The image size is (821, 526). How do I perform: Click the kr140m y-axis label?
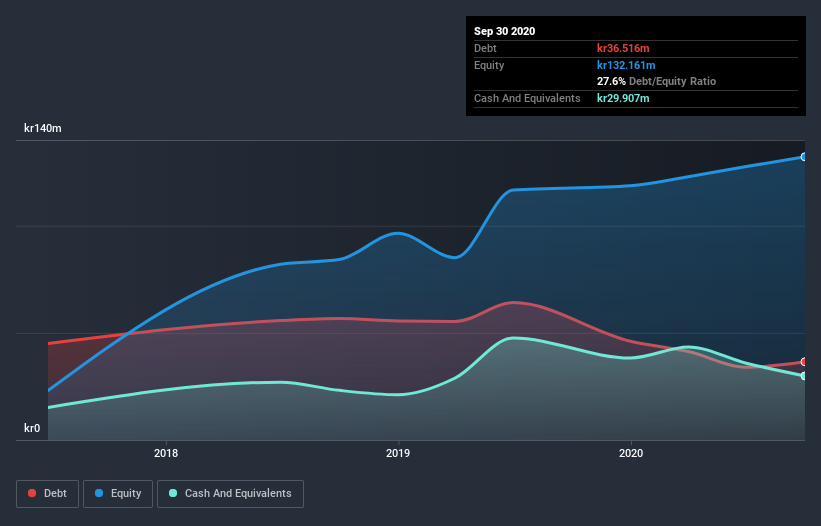(x=43, y=128)
